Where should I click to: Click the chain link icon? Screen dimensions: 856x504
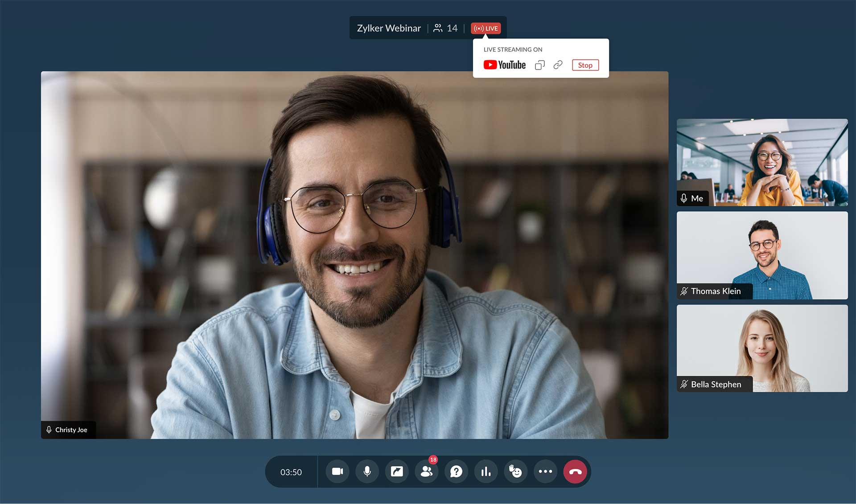coord(558,65)
